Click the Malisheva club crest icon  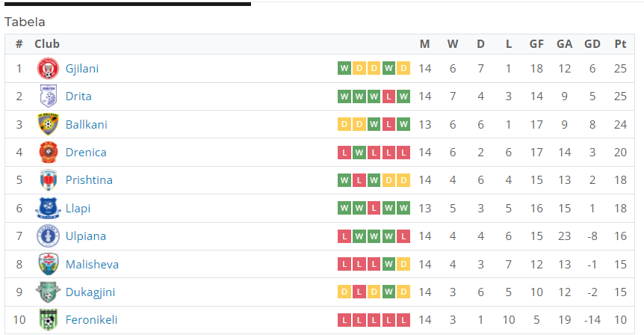pyautogui.click(x=48, y=264)
